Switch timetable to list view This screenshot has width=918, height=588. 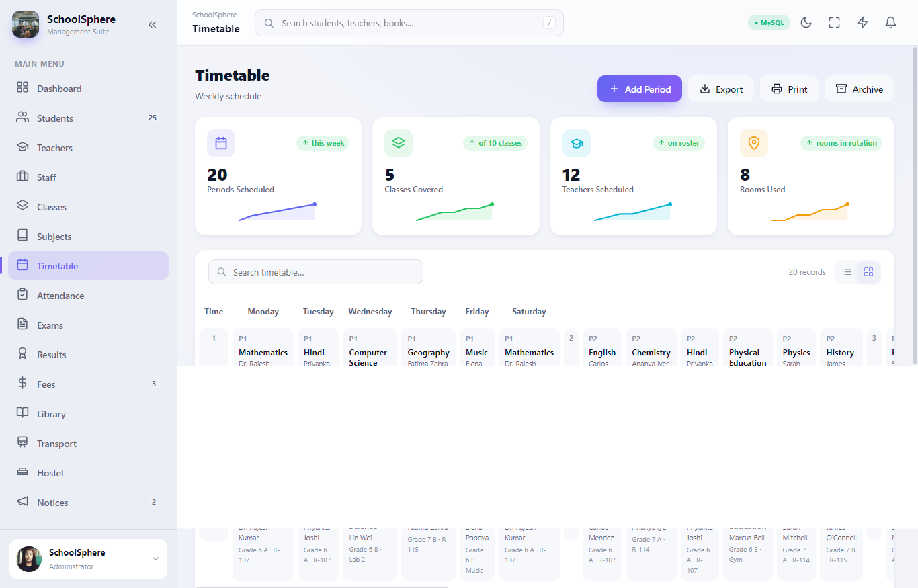pos(847,272)
